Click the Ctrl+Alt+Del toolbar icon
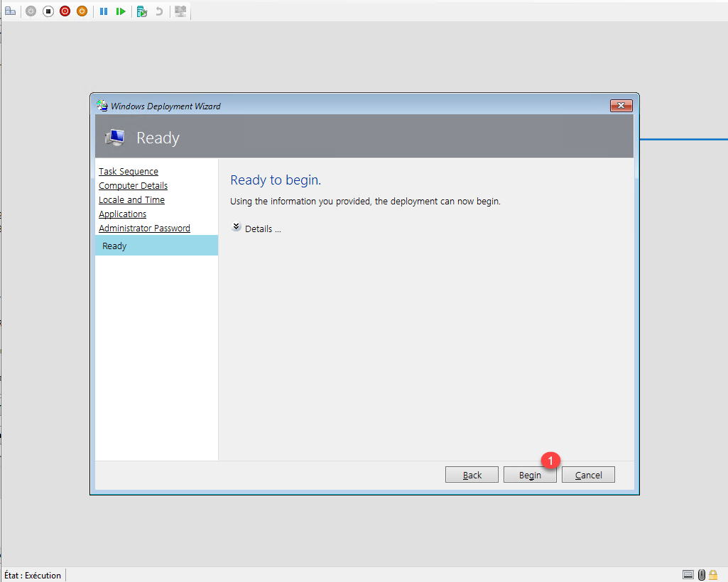This screenshot has width=728, height=582. 10,11
